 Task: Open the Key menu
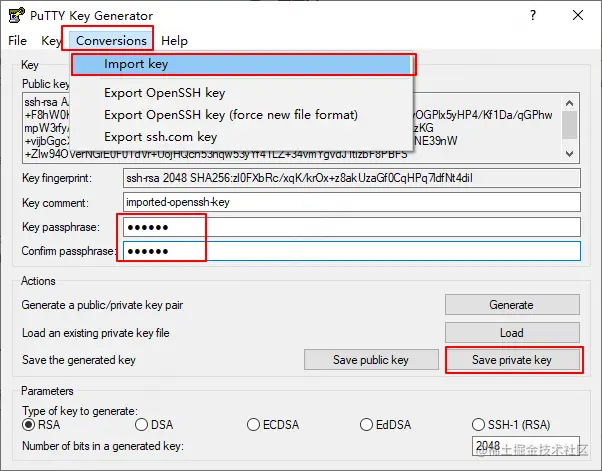click(x=51, y=40)
